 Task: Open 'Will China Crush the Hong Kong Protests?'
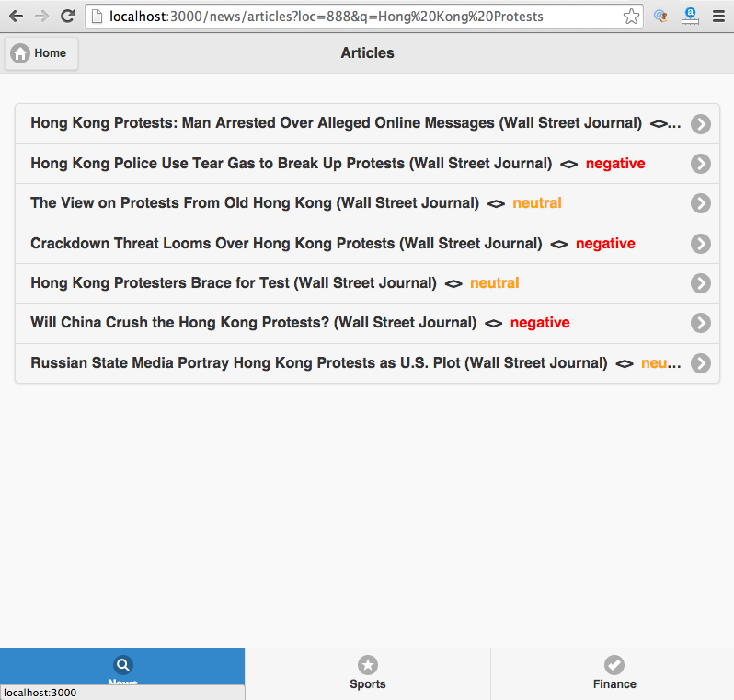[367, 323]
